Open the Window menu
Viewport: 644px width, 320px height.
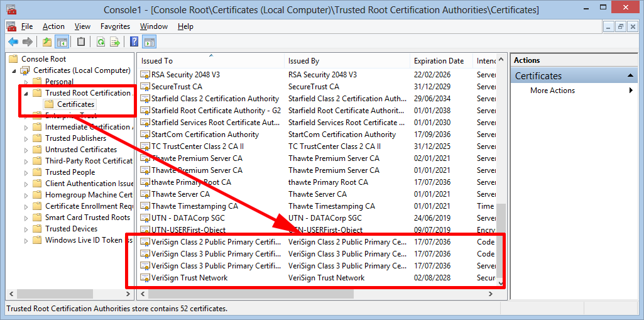point(154,26)
